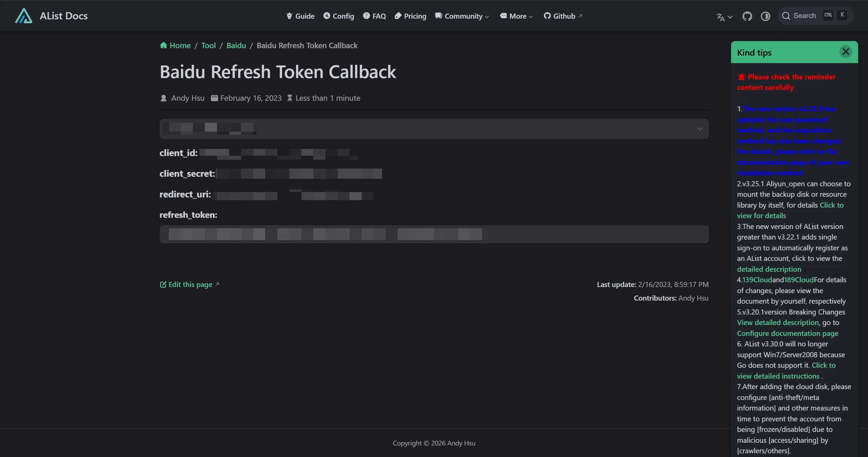Click the 139Cloud link in Kind tips
868x457 pixels.
(x=757, y=280)
